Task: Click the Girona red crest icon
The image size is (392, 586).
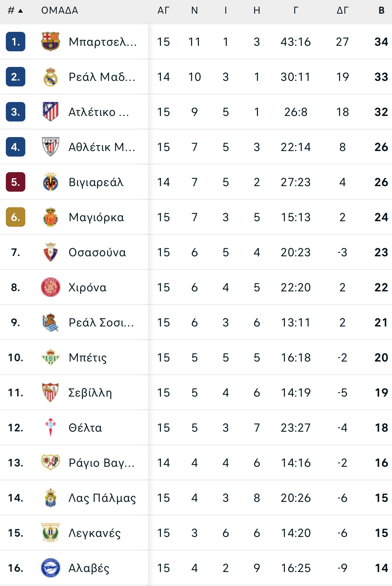Action: click(x=50, y=287)
